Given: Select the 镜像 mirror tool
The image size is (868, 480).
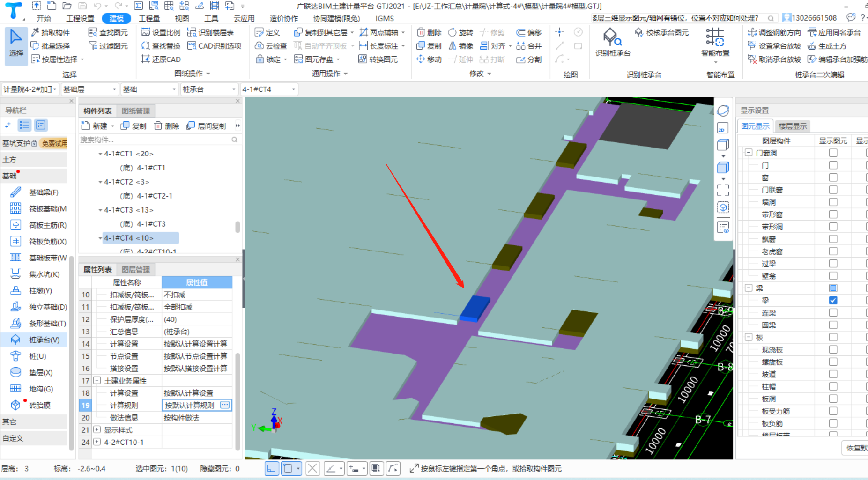Looking at the screenshot, I should coord(460,46).
